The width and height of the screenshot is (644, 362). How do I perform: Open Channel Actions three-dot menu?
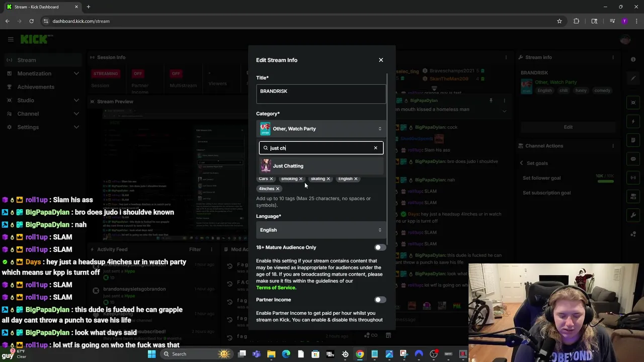click(613, 146)
